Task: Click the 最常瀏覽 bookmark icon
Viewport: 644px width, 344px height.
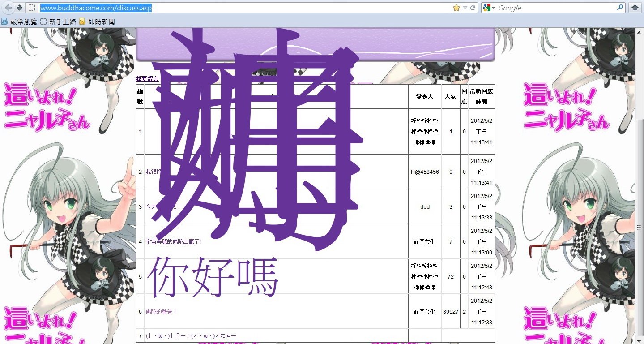Action: pyautogui.click(x=4, y=21)
